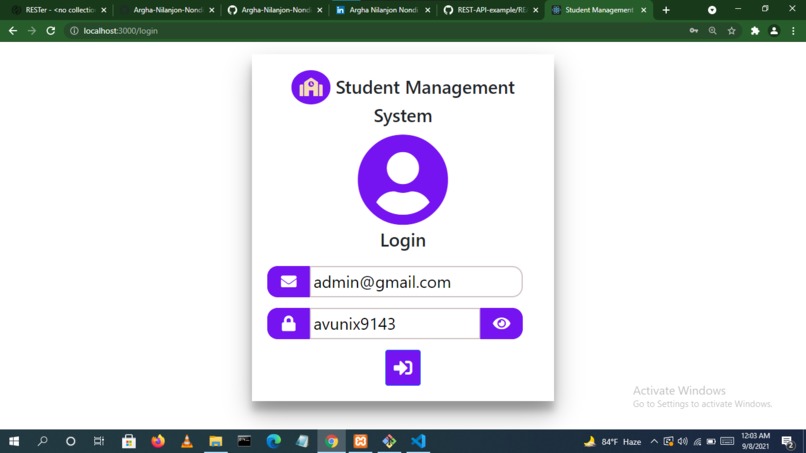Click the Student Management System heading

click(403, 101)
